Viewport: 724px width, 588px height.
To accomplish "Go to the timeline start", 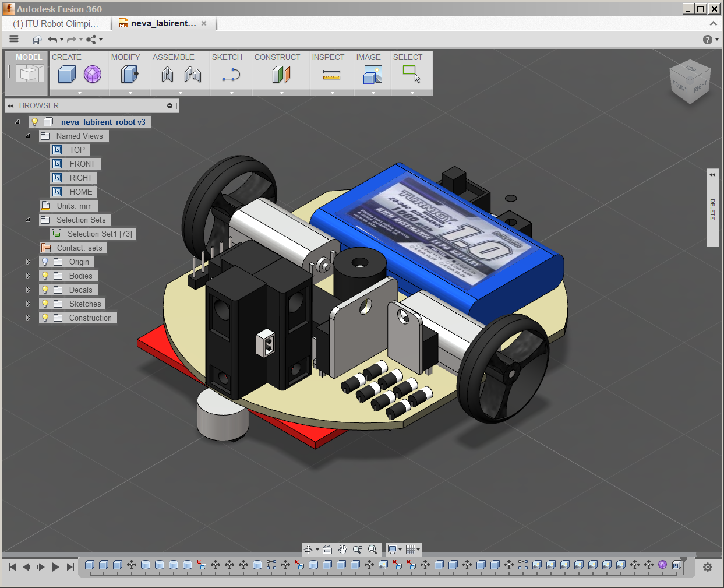I will coord(12,567).
